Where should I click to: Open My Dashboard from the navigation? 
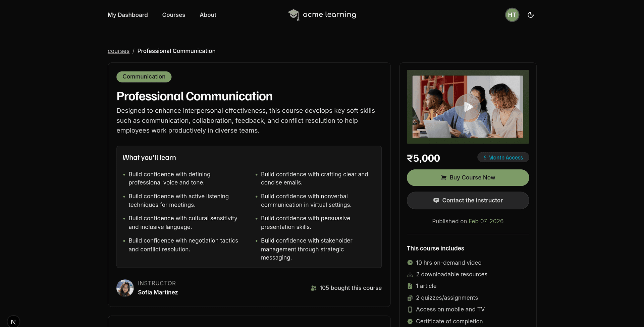pyautogui.click(x=127, y=15)
